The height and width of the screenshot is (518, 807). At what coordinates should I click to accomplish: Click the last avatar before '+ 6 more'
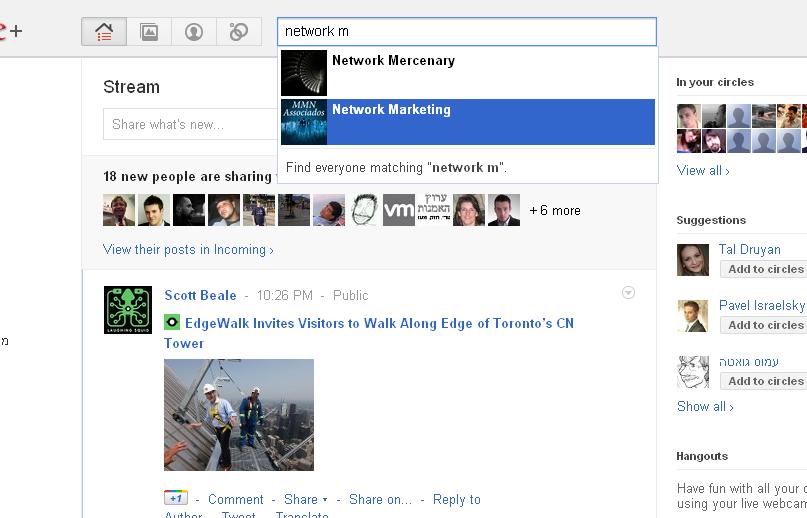(504, 210)
